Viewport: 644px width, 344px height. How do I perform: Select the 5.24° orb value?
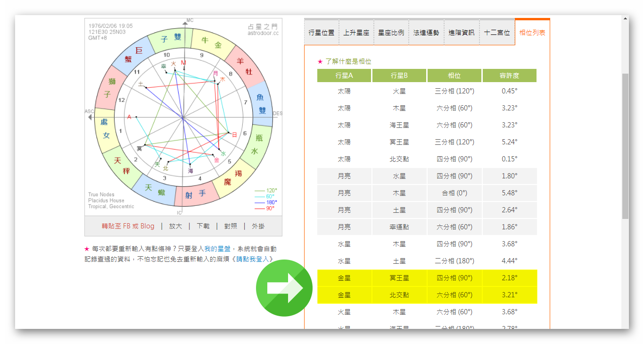point(510,142)
